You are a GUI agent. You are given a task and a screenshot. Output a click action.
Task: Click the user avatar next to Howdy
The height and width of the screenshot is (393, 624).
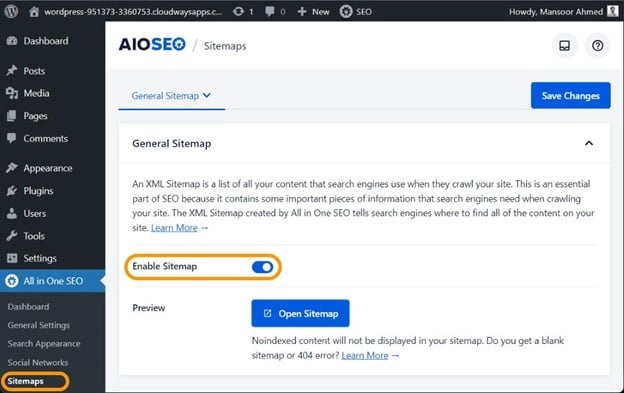[x=612, y=11]
